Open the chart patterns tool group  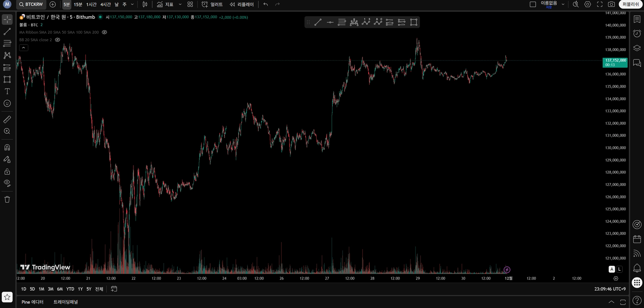click(x=7, y=55)
